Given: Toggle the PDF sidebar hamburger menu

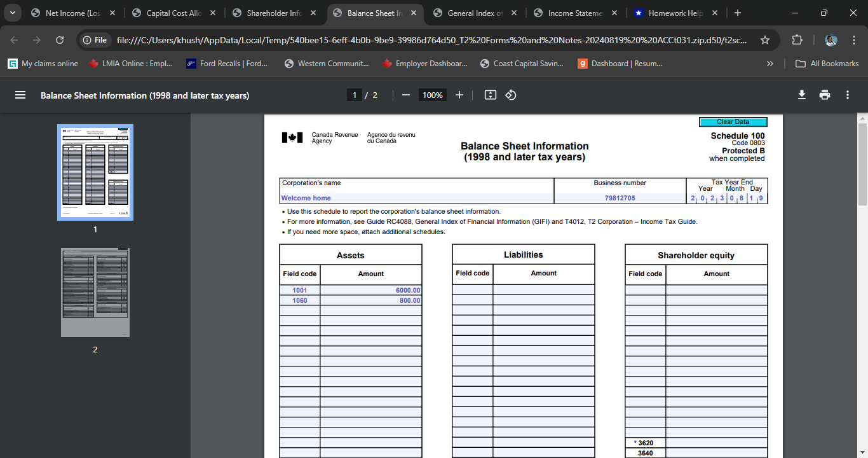Looking at the screenshot, I should (20, 95).
